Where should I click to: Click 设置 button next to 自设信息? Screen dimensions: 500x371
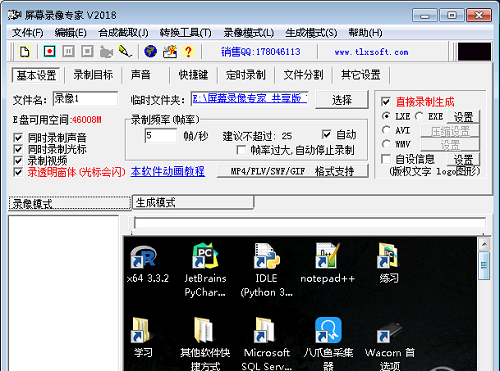[x=463, y=160]
